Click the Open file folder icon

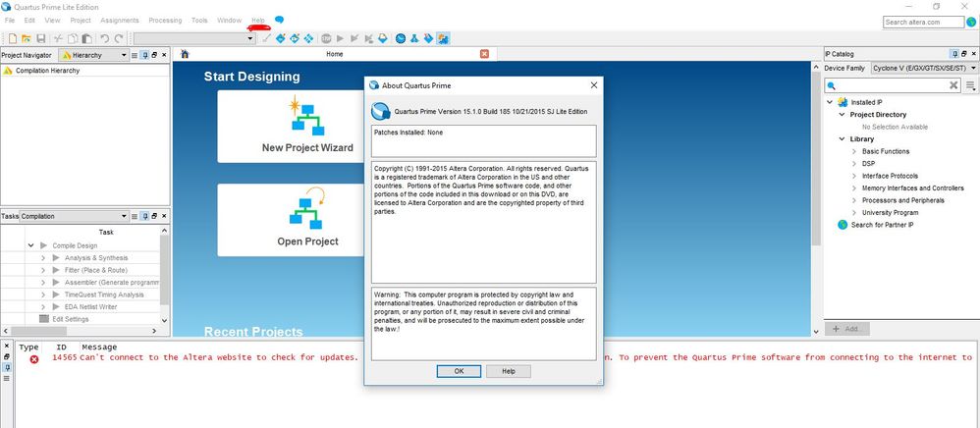tap(27, 38)
